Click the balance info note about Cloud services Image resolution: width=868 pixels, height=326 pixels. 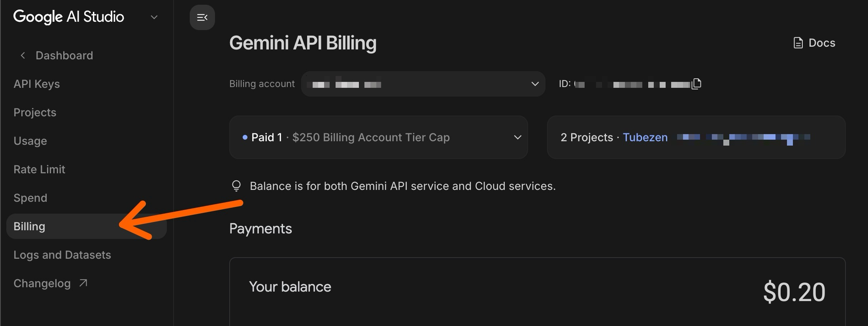pyautogui.click(x=403, y=186)
